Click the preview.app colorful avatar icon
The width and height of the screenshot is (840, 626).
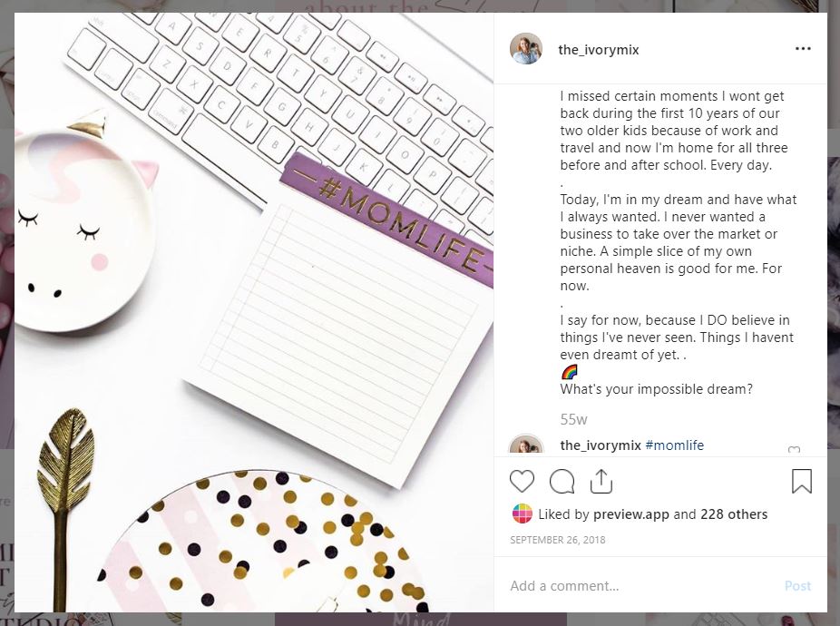(x=523, y=514)
